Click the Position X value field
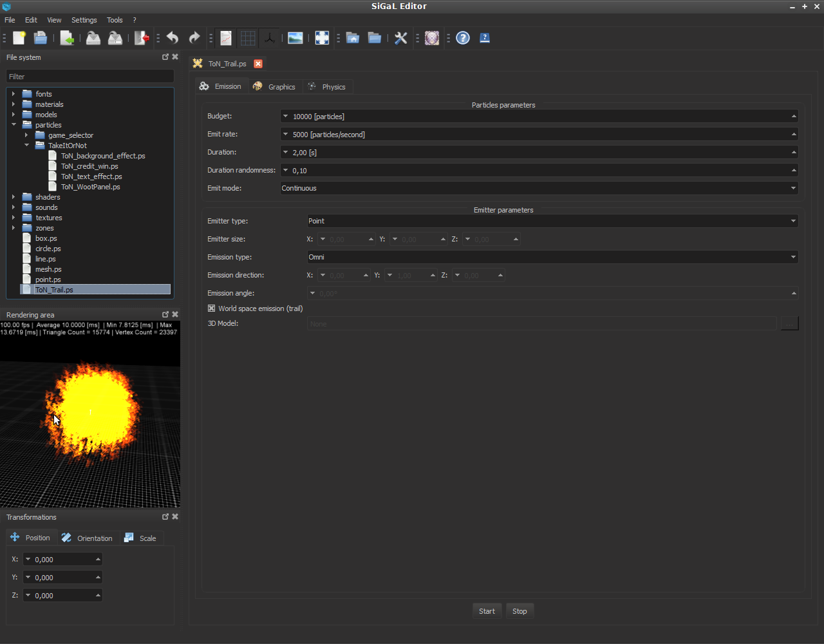 [x=62, y=559]
